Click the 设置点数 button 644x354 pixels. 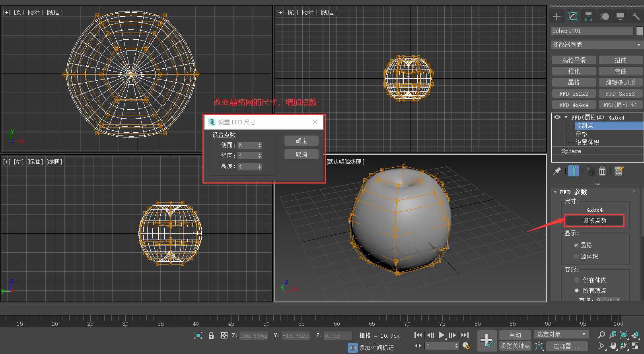[x=595, y=221]
